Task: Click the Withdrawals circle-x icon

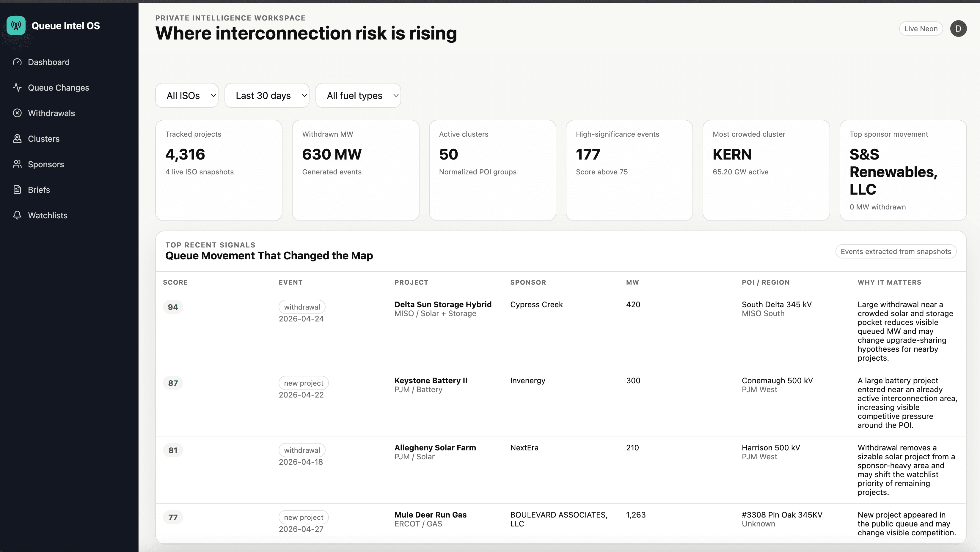Action: 17,113
